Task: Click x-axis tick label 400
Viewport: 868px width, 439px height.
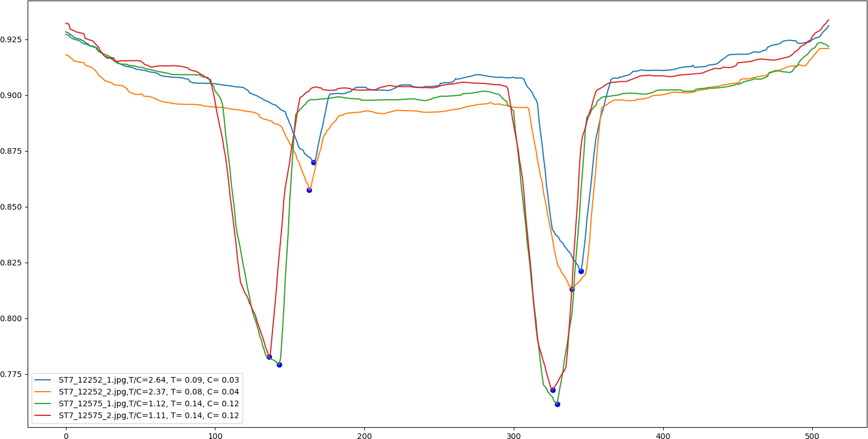Action: (x=664, y=435)
